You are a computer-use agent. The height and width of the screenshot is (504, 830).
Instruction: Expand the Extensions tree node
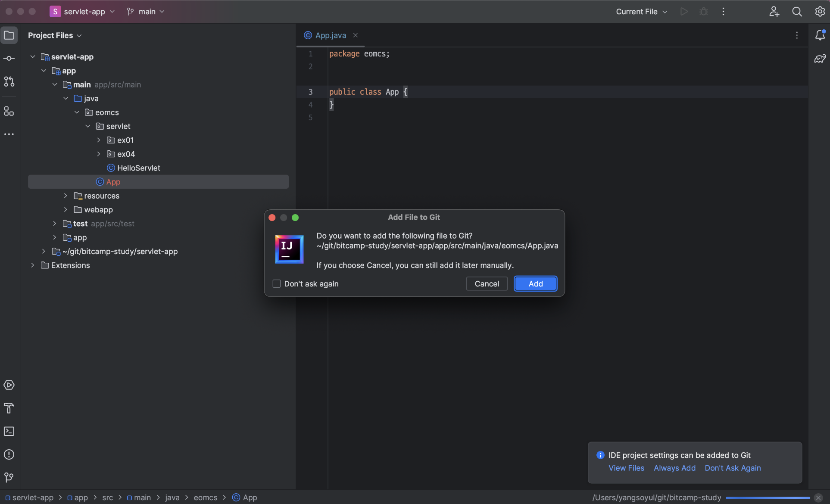[33, 265]
